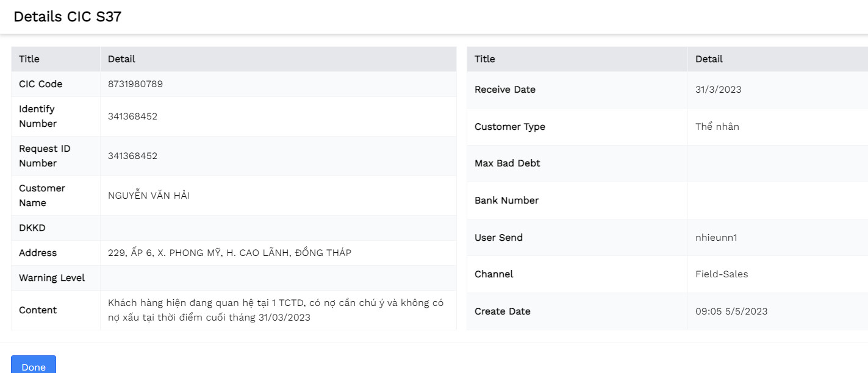Select the Customer Type value Thể nhân
The height and width of the screenshot is (373, 868).
click(x=717, y=127)
